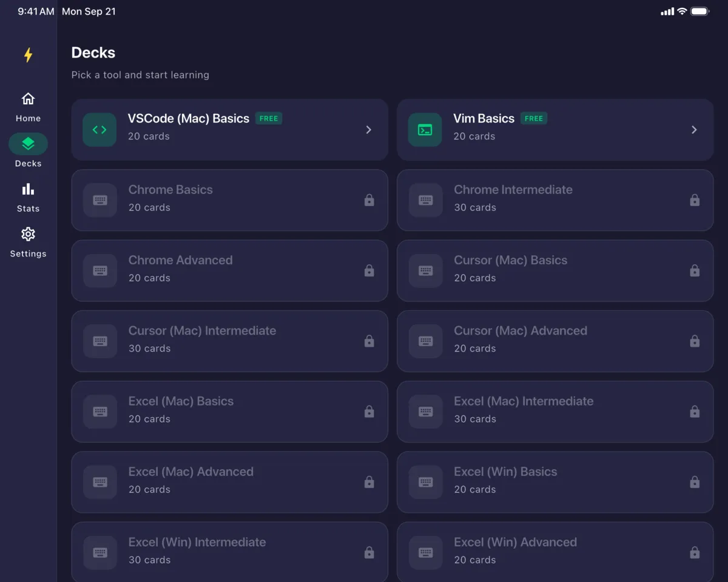Expand VSCode (Mac) Basics deck chevron
Image resolution: width=728 pixels, height=582 pixels.
click(x=369, y=130)
